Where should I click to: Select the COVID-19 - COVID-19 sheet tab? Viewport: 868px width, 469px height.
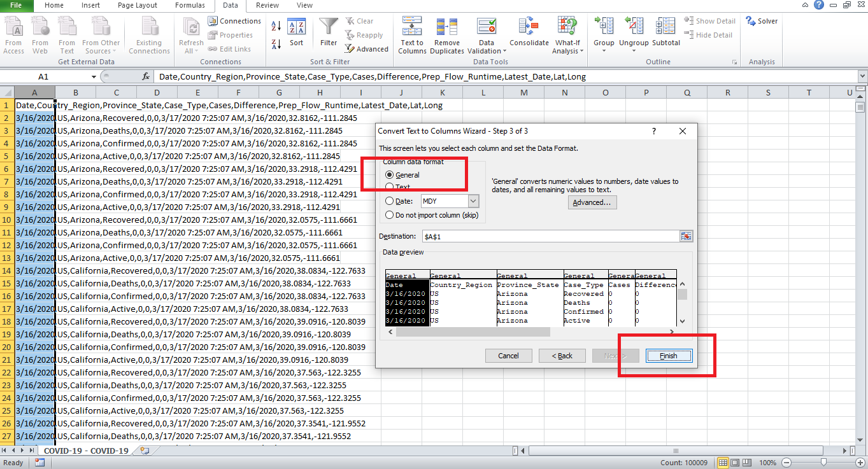pyautogui.click(x=86, y=451)
